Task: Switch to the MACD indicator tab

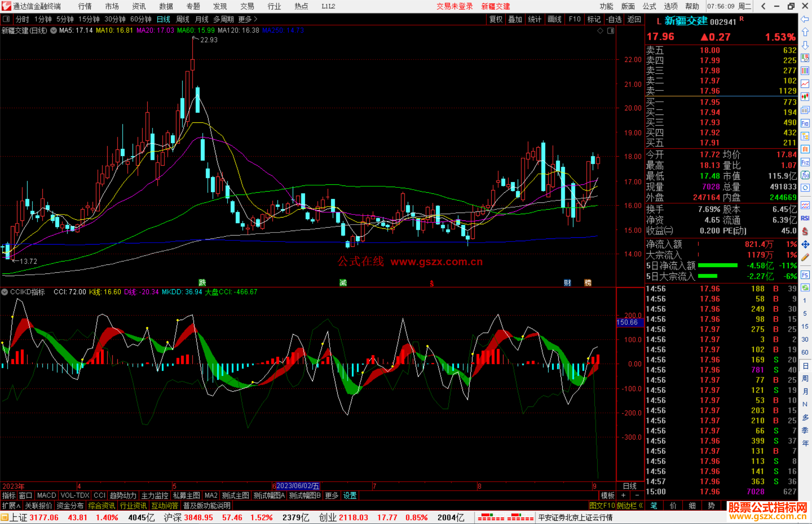Action: tap(46, 495)
